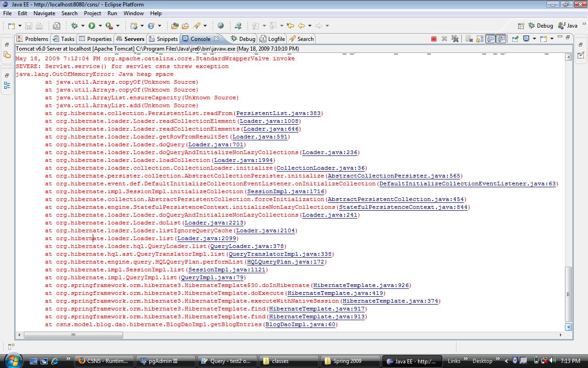Viewport: 588px width, 368px height.
Task: Open the Navigate menu
Action: click(44, 13)
